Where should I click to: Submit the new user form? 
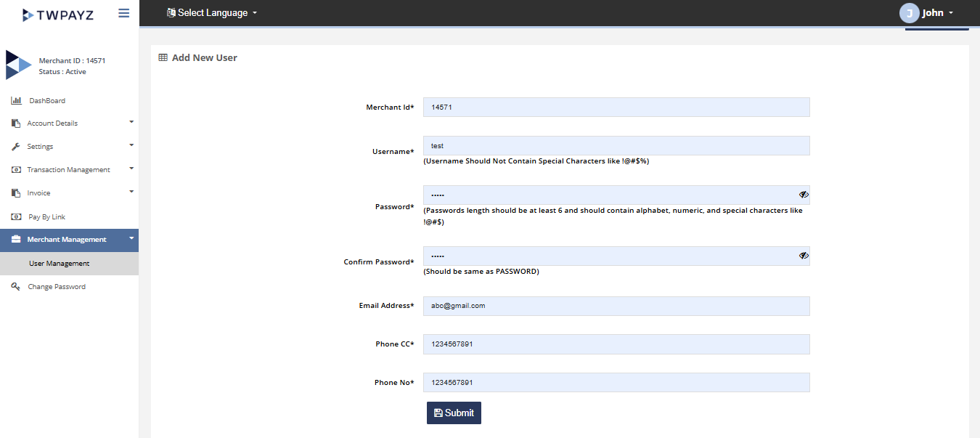[x=454, y=413]
